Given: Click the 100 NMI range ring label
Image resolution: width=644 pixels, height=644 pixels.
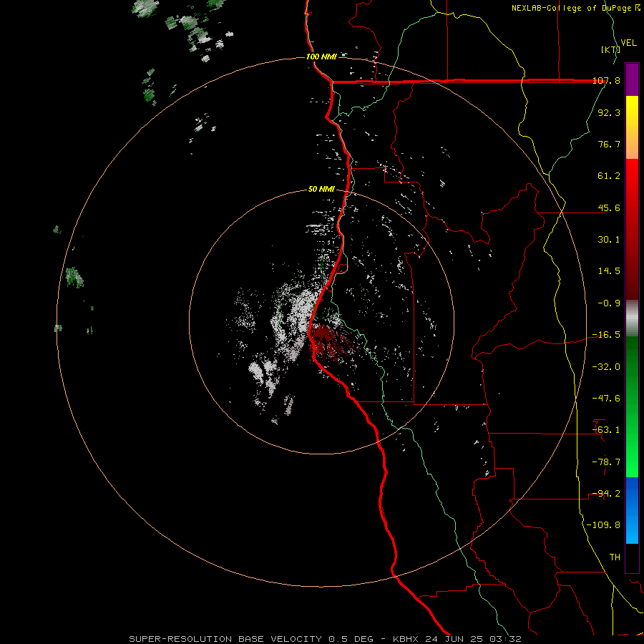Looking at the screenshot, I should [321, 57].
